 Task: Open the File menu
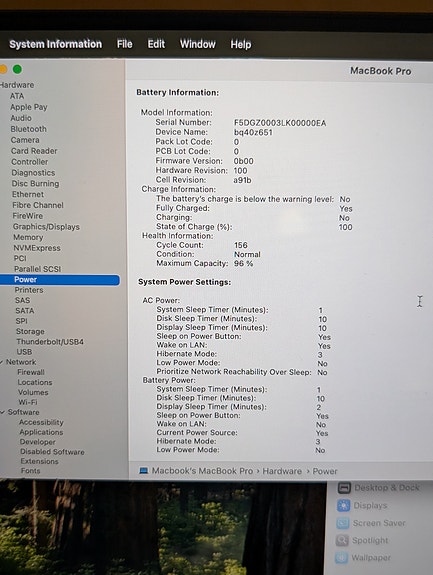pyautogui.click(x=125, y=44)
